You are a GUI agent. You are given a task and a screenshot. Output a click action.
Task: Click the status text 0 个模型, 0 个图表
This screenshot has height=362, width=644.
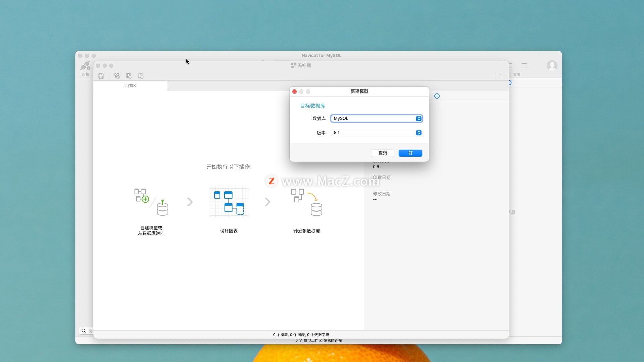tap(301, 335)
